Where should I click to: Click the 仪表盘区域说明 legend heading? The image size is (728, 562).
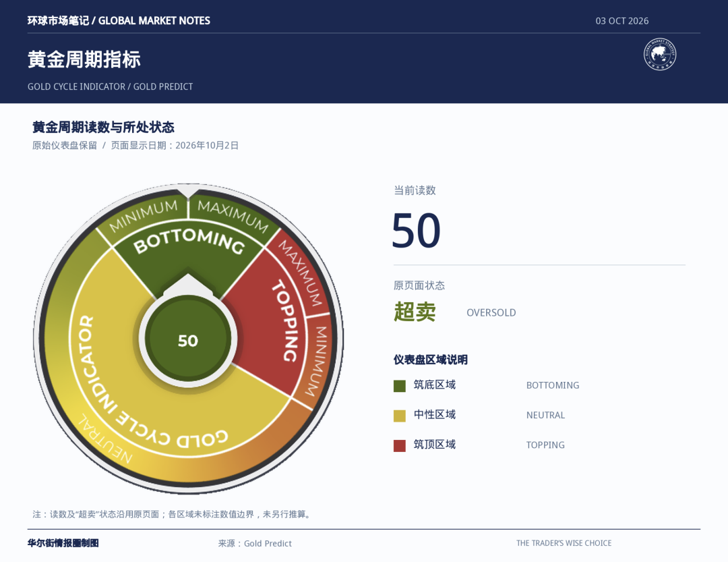click(430, 360)
